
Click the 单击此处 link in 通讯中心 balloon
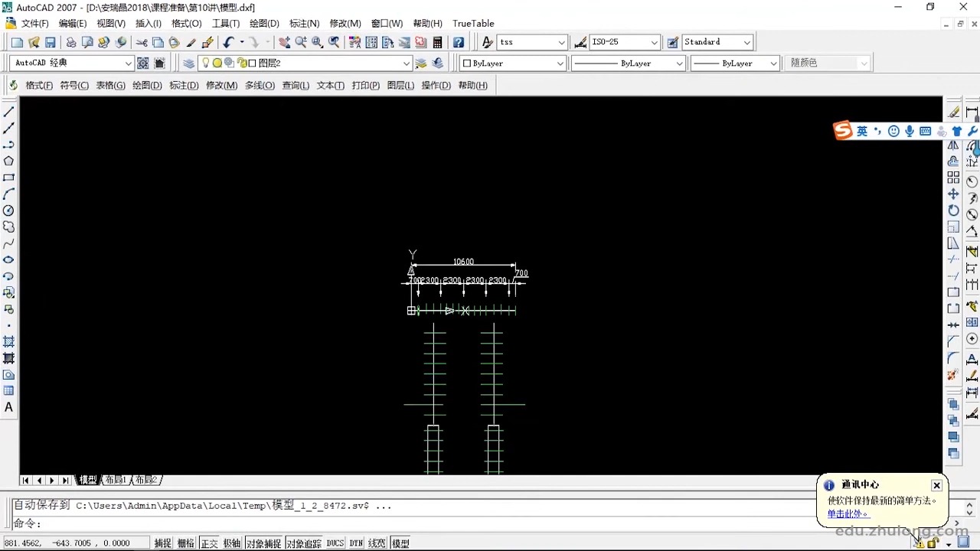point(848,514)
